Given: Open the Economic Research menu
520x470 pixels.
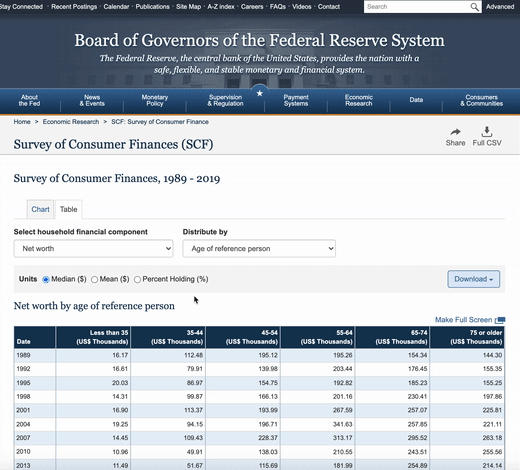Looking at the screenshot, I should (x=359, y=100).
